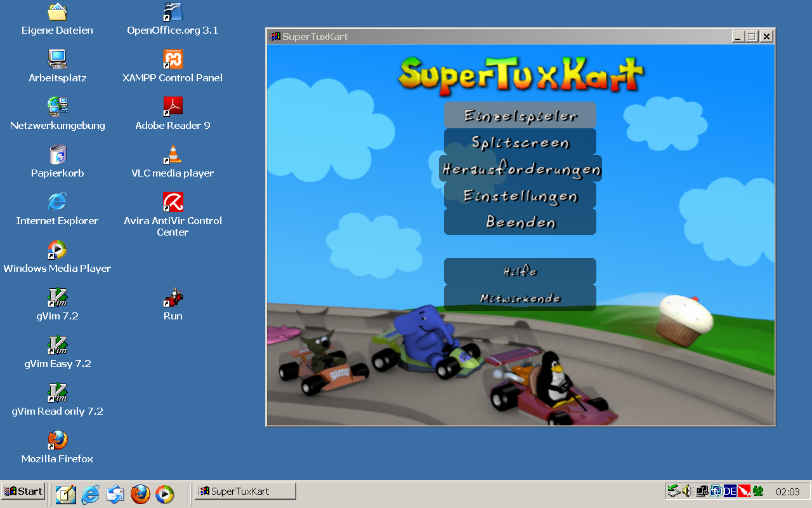Start a single-player game with Einzelspieler
The height and width of the screenshot is (508, 812).
click(x=520, y=115)
